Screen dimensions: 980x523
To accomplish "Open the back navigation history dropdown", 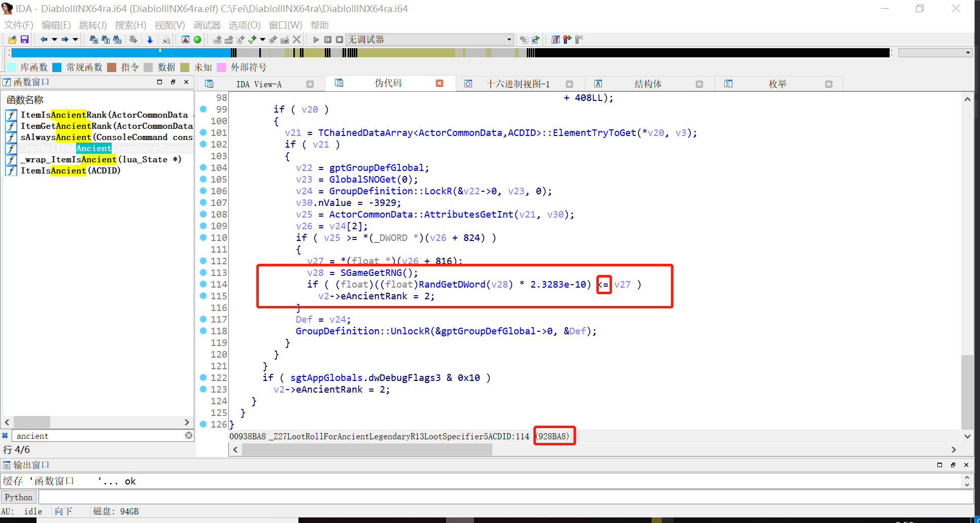I will [x=54, y=40].
